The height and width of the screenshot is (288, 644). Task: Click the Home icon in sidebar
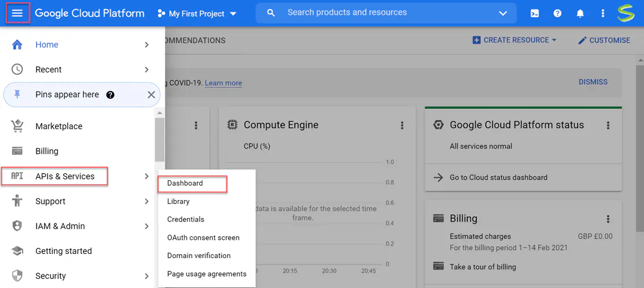17,44
